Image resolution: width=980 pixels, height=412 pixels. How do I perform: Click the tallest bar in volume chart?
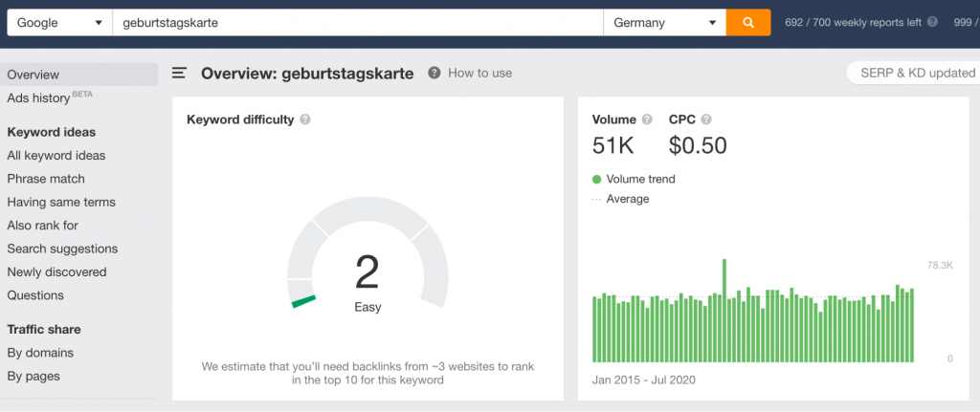pos(724,311)
